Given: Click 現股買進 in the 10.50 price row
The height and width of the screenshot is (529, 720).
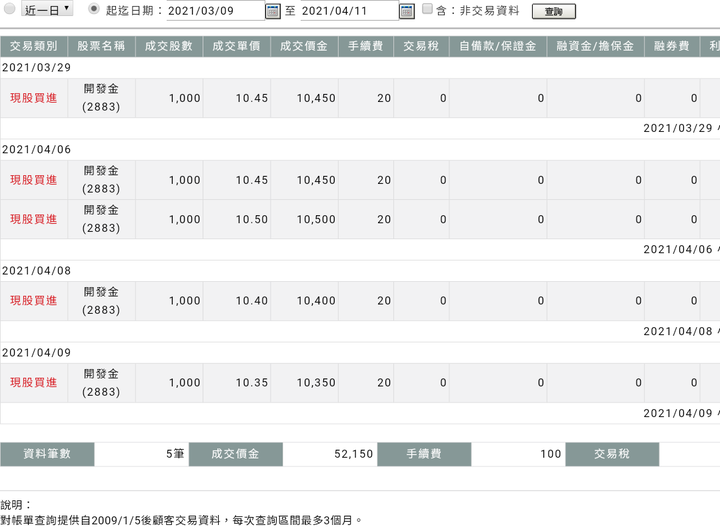Looking at the screenshot, I should tap(34, 219).
